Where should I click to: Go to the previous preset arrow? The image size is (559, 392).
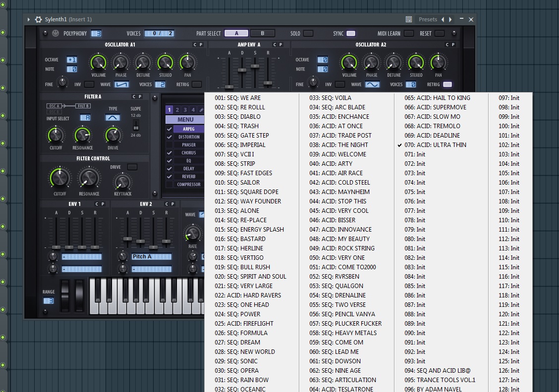tap(443, 20)
